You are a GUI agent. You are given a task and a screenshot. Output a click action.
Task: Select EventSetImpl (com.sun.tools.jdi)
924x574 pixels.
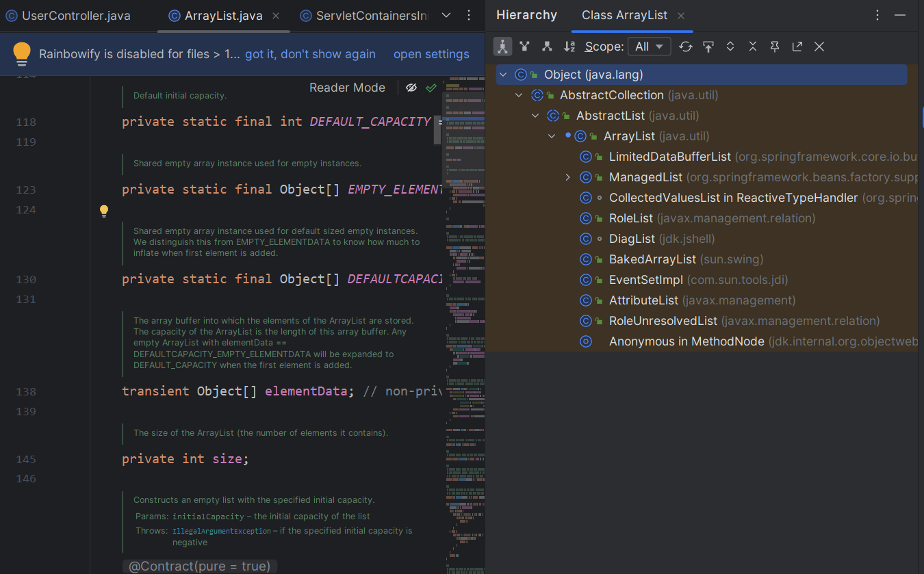point(702,280)
